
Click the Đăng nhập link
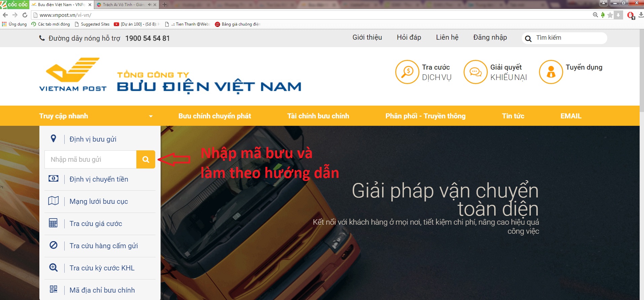coord(490,37)
